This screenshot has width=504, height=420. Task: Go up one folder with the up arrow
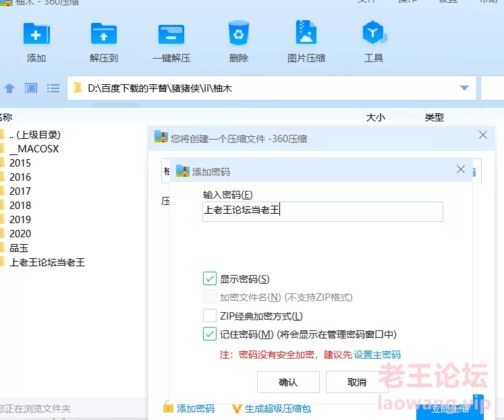click(x=9, y=88)
